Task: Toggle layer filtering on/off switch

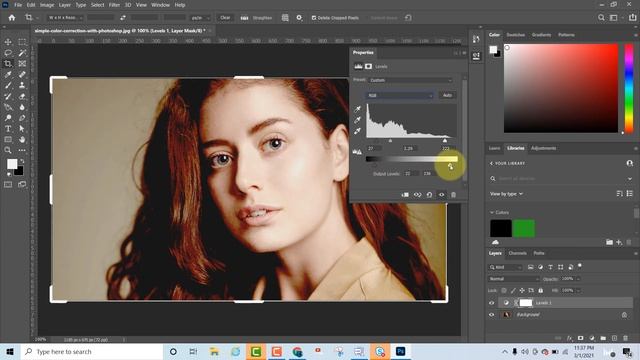Action: point(580,266)
